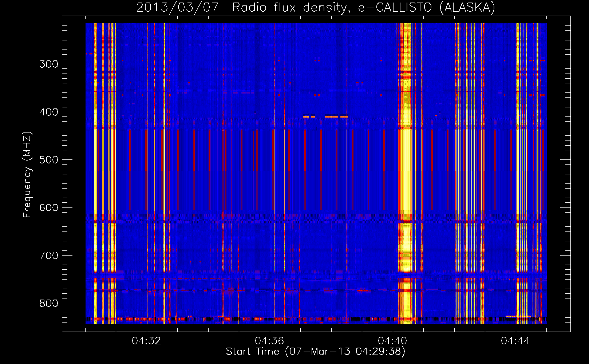Click the 800 frequency tick label

click(49, 303)
